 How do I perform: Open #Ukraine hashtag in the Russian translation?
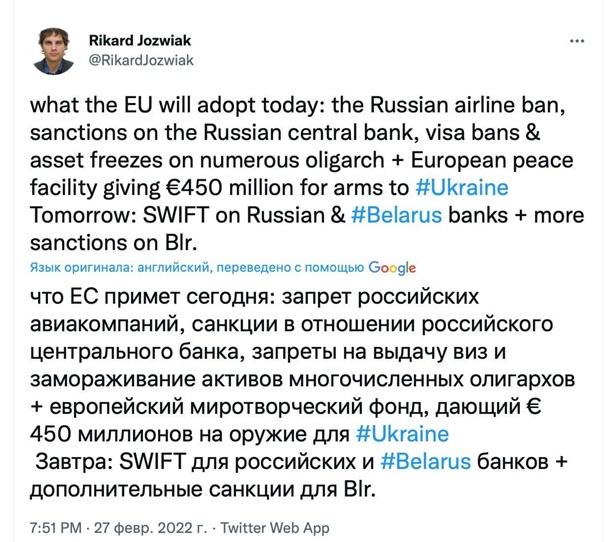pos(402,434)
